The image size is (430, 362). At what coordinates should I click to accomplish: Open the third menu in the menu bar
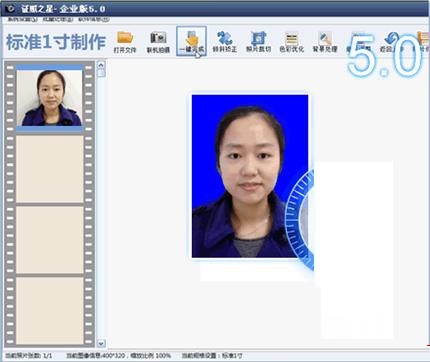pyautogui.click(x=94, y=20)
